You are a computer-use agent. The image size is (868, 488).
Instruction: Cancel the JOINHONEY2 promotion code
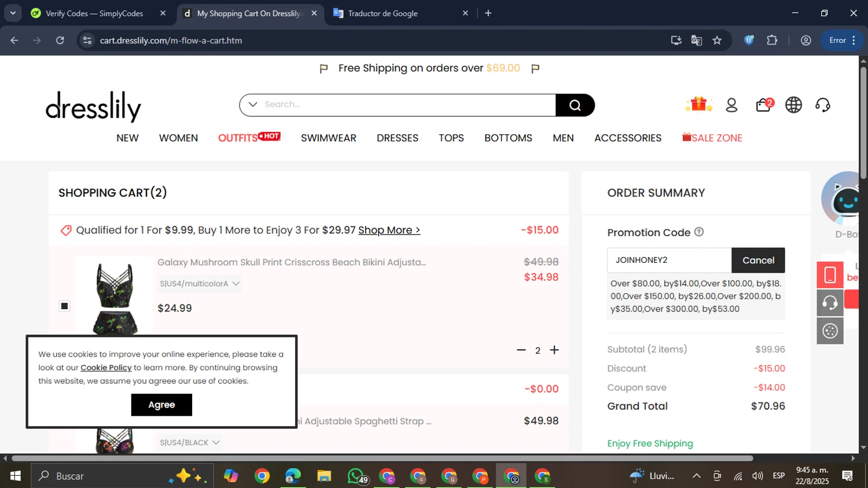[758, 260]
